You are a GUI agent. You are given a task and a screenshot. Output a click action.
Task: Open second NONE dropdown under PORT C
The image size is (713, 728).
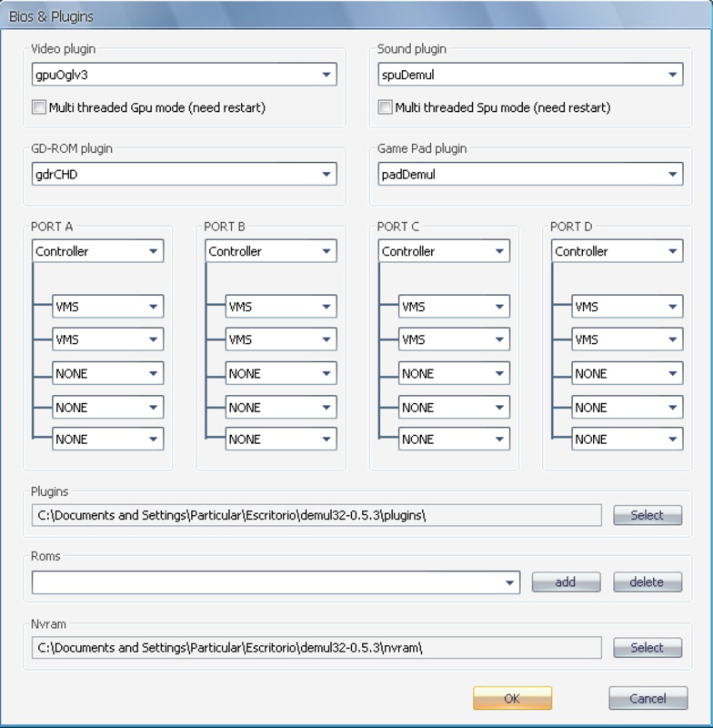point(454,407)
